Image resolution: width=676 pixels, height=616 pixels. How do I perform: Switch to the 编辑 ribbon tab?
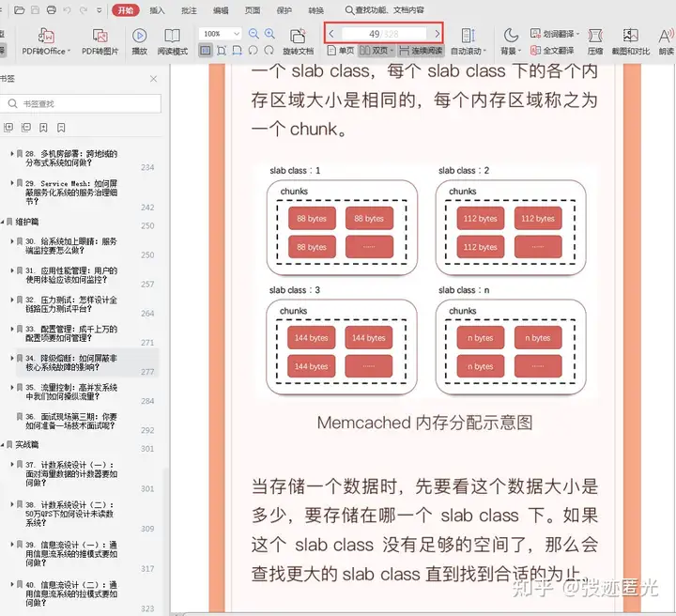coord(221,10)
